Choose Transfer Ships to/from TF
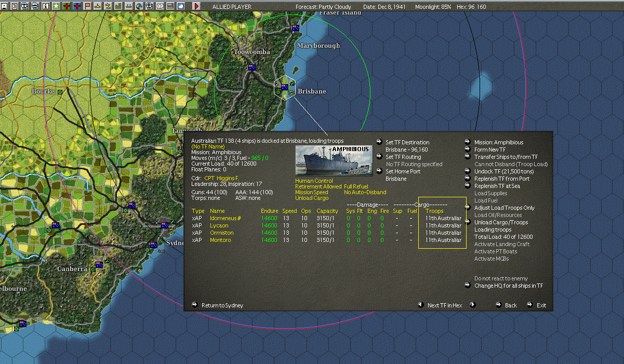Viewport: 624px width, 364px height. pos(506,157)
